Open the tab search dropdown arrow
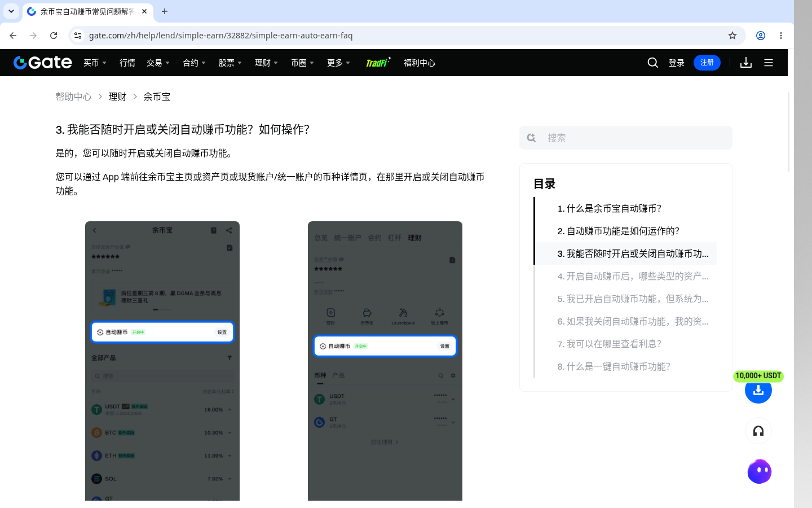Image resolution: width=812 pixels, height=508 pixels. pos(11,11)
